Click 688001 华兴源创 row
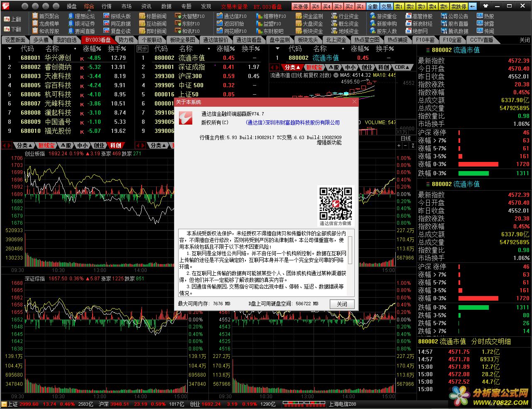 tap(68, 58)
